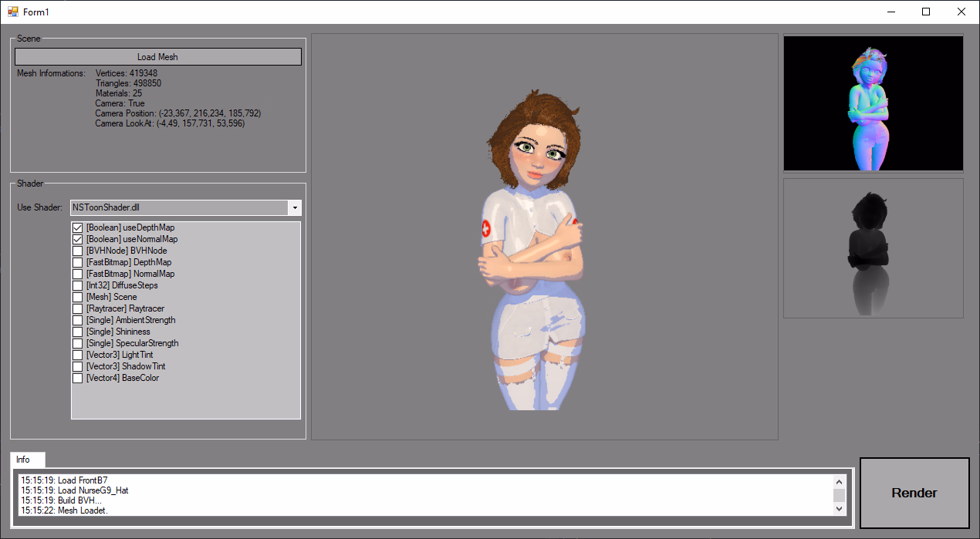Screen dimensions: 980x539
Task: Click the depth map preview thumbnail
Action: (x=874, y=248)
